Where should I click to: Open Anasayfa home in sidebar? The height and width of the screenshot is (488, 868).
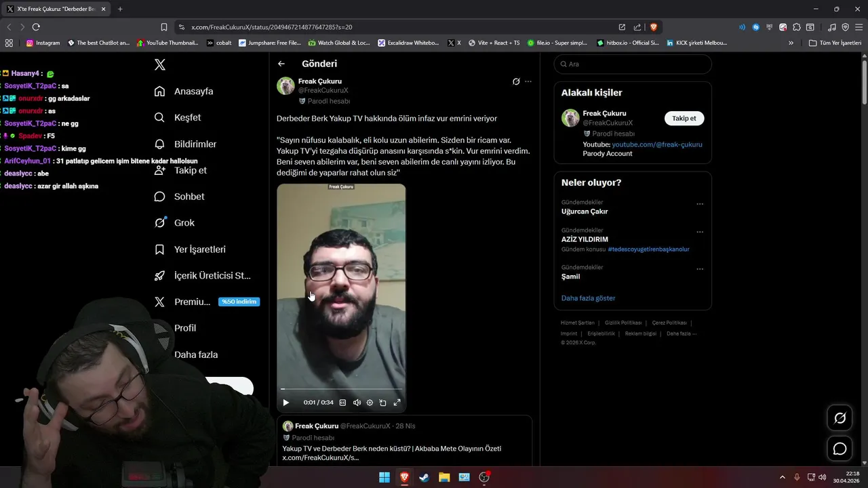(x=184, y=91)
